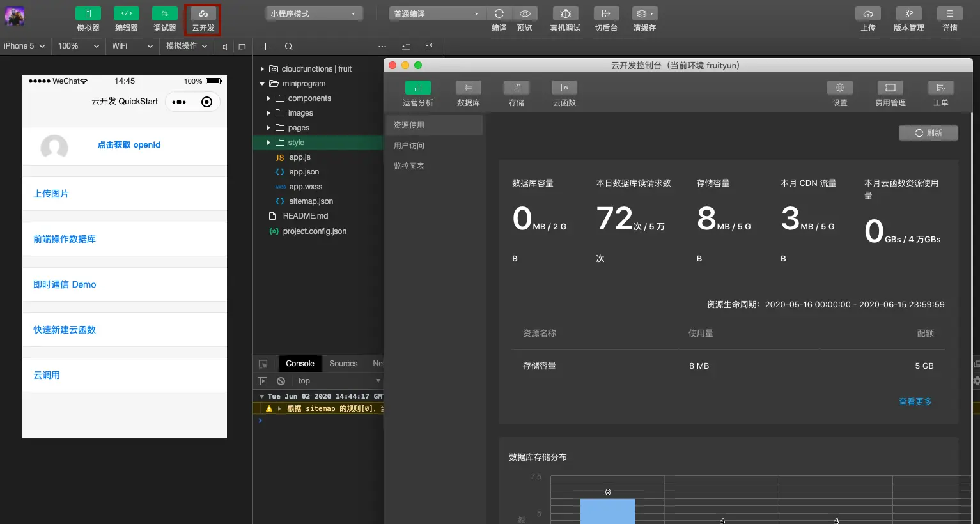Toggle the 模拟器 simulator panel
This screenshot has width=980, height=524.
click(88, 13)
